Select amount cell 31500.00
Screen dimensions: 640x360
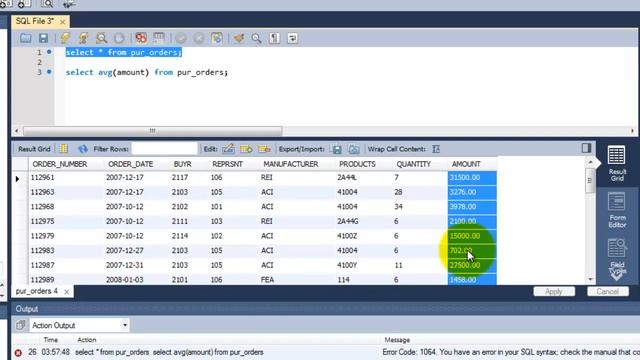pos(472,178)
